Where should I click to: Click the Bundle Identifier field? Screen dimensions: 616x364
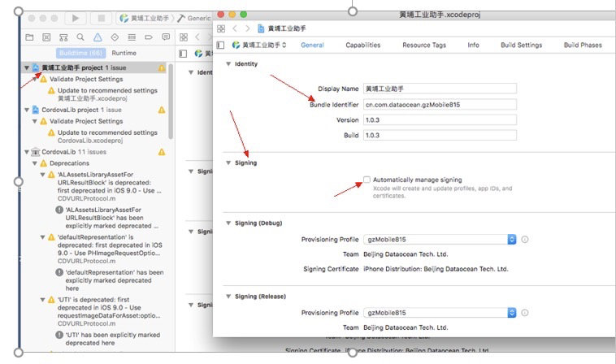point(440,105)
